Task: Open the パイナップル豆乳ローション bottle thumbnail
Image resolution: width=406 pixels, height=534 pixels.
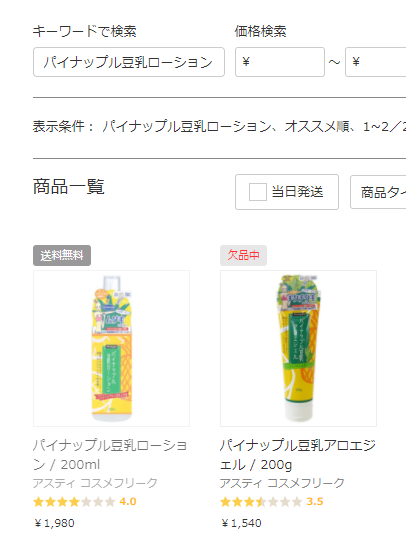Action: coord(111,348)
